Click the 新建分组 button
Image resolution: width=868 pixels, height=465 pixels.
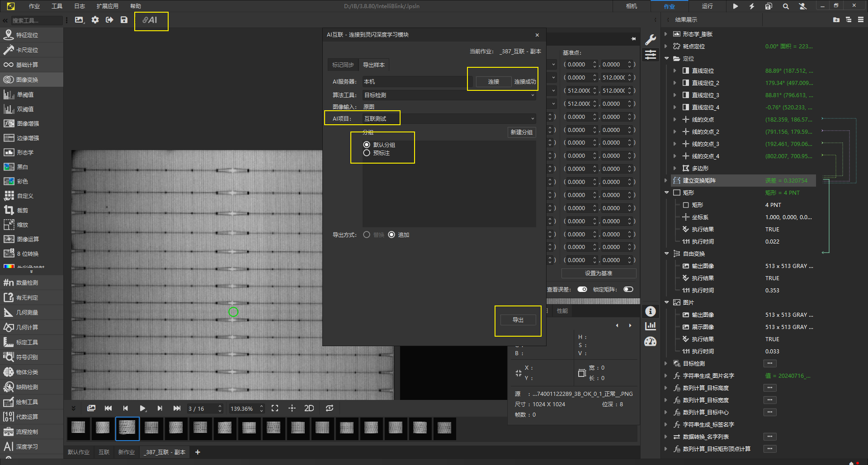(x=521, y=132)
